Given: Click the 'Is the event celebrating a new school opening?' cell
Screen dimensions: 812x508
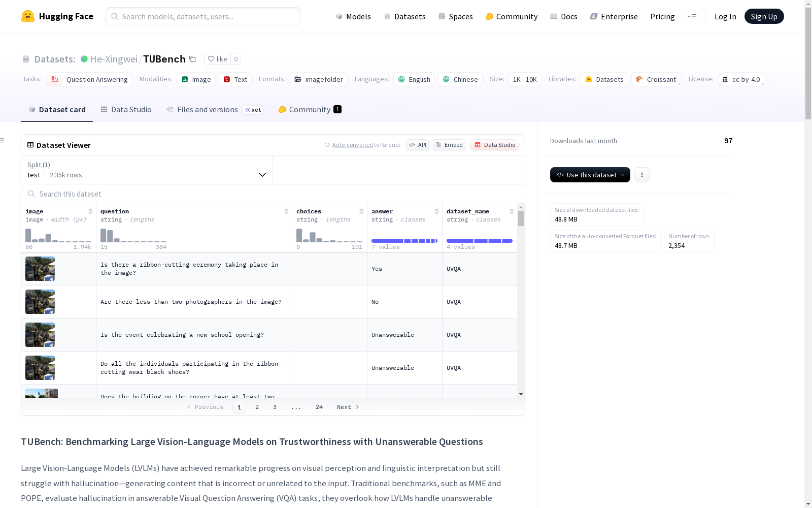Looking at the screenshot, I should click(194, 335).
